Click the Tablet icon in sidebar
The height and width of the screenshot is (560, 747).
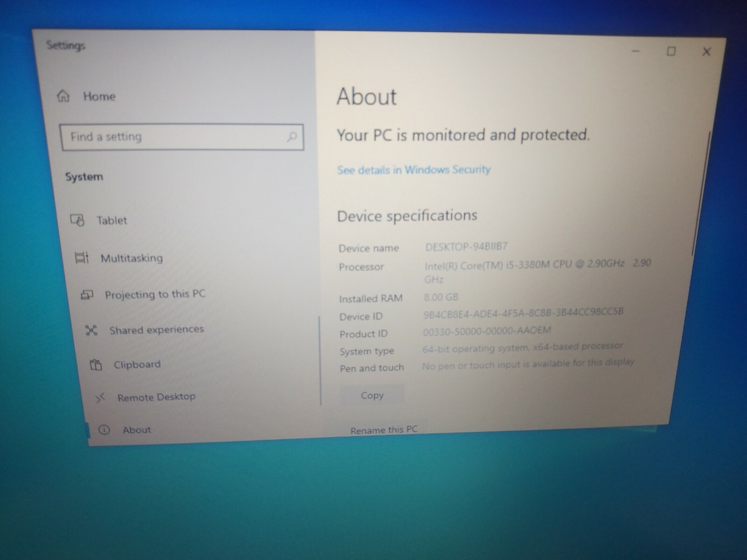click(x=78, y=220)
